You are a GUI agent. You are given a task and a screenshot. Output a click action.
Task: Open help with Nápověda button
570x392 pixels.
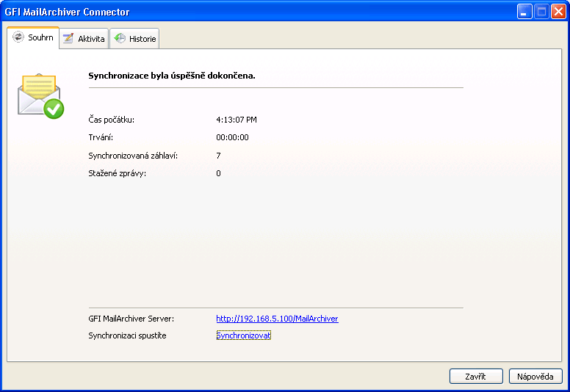point(535,377)
